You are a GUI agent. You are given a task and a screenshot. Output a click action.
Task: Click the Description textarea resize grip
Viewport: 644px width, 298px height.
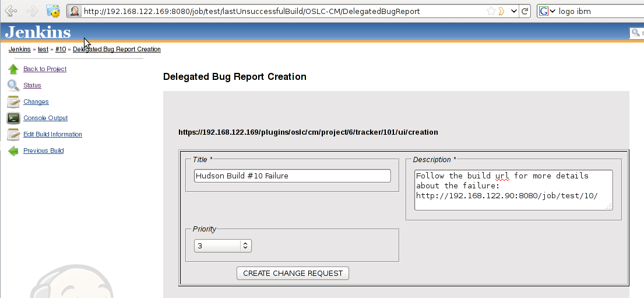(608, 206)
